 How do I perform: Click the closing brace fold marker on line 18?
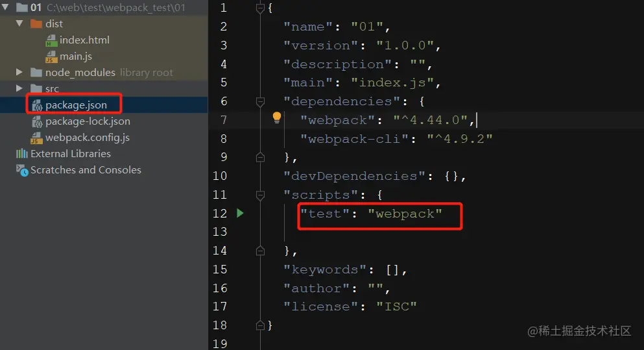260,325
